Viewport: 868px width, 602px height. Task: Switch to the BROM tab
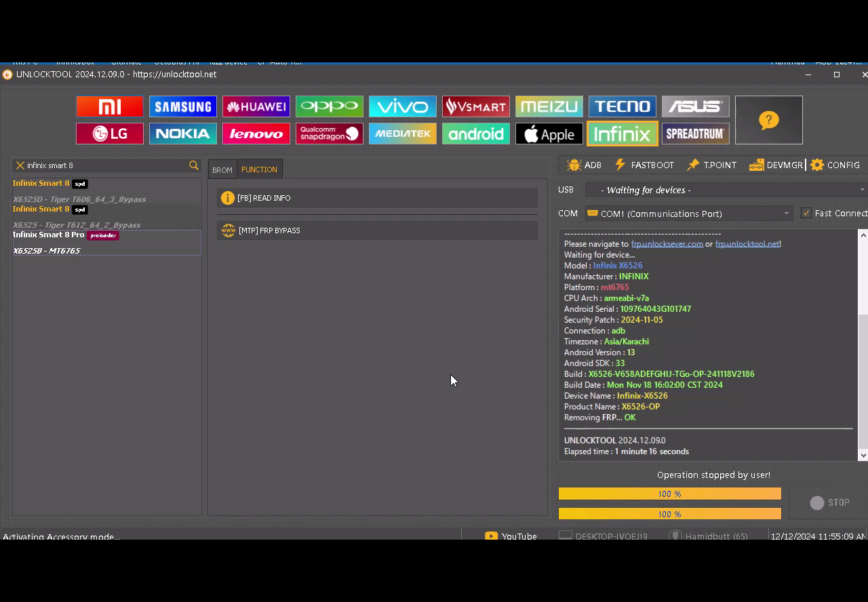pyautogui.click(x=222, y=170)
